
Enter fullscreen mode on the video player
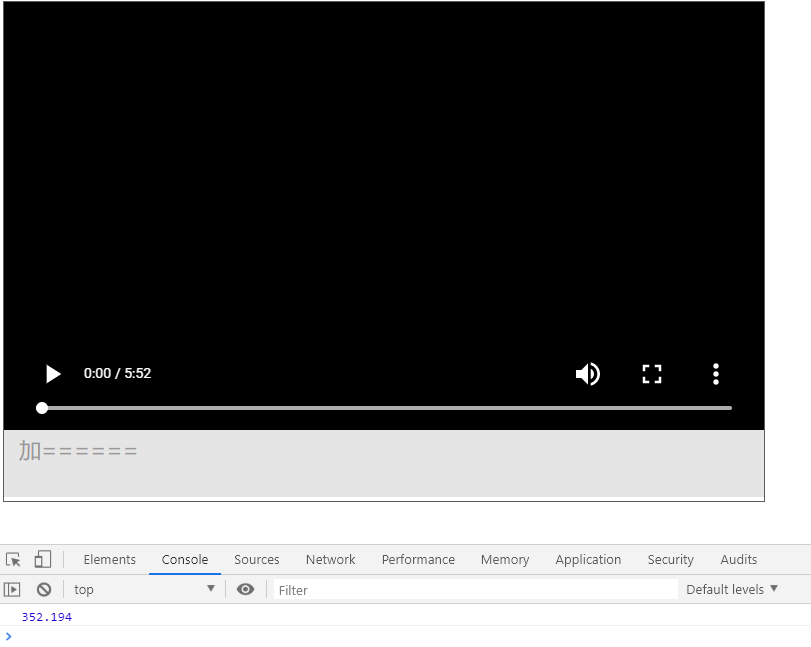pyautogui.click(x=652, y=373)
